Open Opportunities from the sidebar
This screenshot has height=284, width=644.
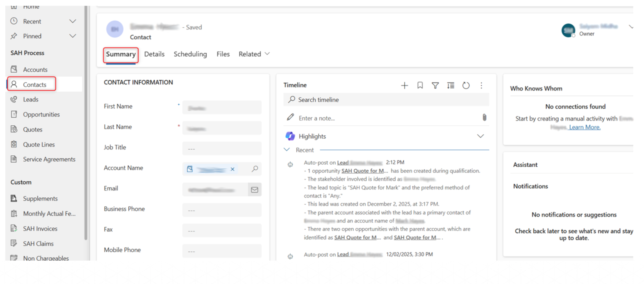tap(41, 114)
